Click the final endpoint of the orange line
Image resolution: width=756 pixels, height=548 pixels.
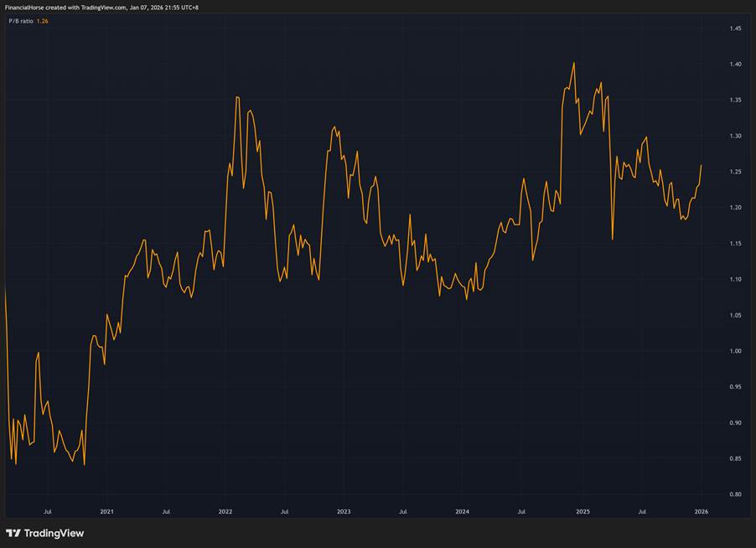[x=702, y=165]
